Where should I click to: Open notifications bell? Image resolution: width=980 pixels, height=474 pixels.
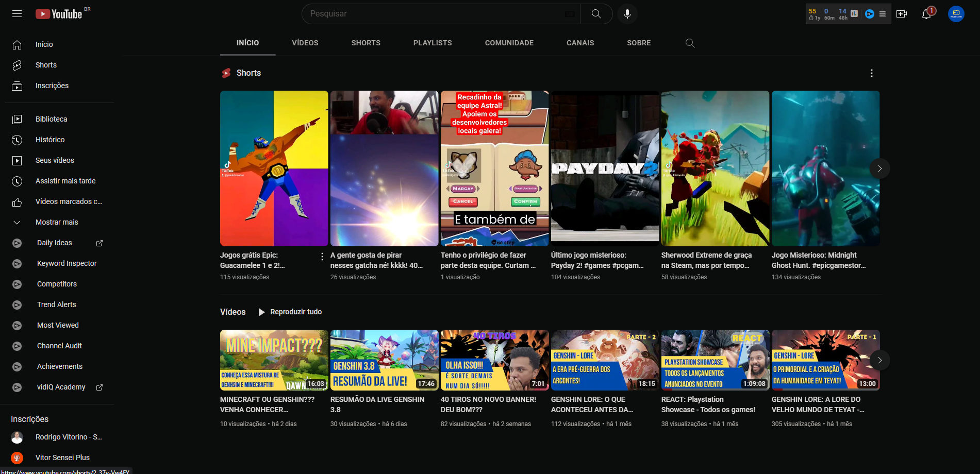coord(927,14)
